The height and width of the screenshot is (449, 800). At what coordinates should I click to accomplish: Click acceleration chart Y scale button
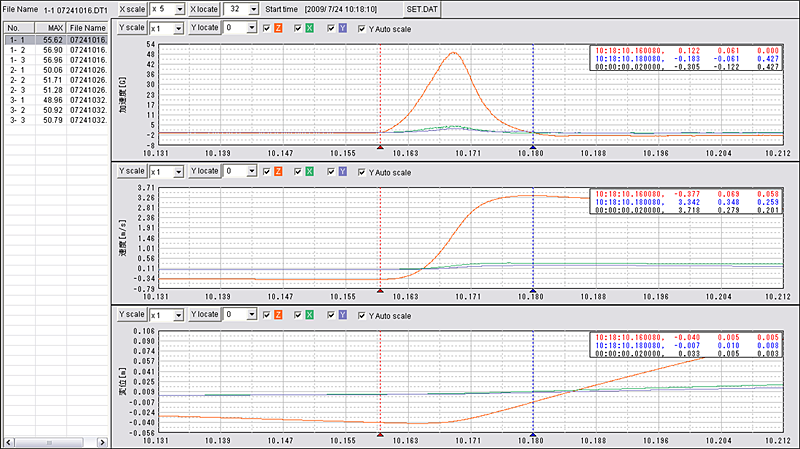132,28
